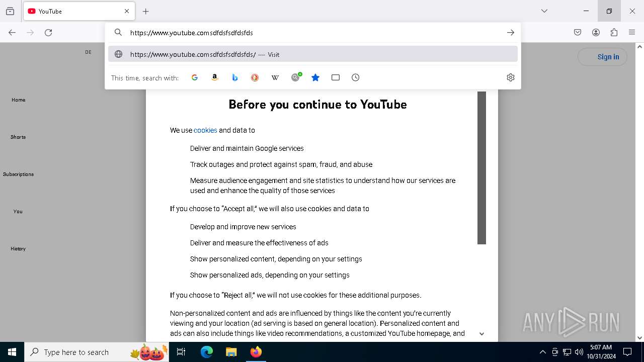Search open tabs using the tabs icon
644x362 pixels.
pyautogui.click(x=336, y=77)
